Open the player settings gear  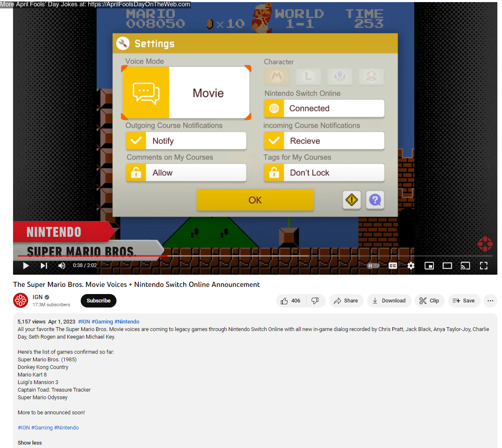411,265
